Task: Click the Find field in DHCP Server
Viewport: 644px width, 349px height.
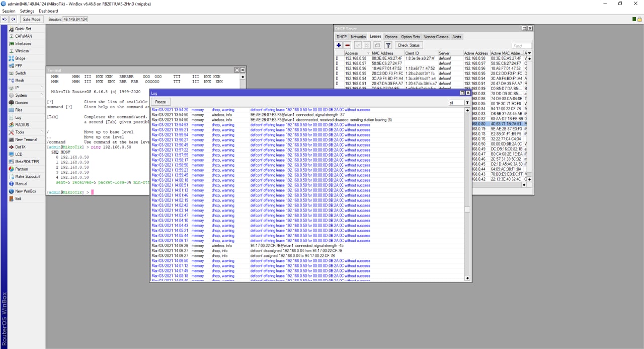Action: 521,46
